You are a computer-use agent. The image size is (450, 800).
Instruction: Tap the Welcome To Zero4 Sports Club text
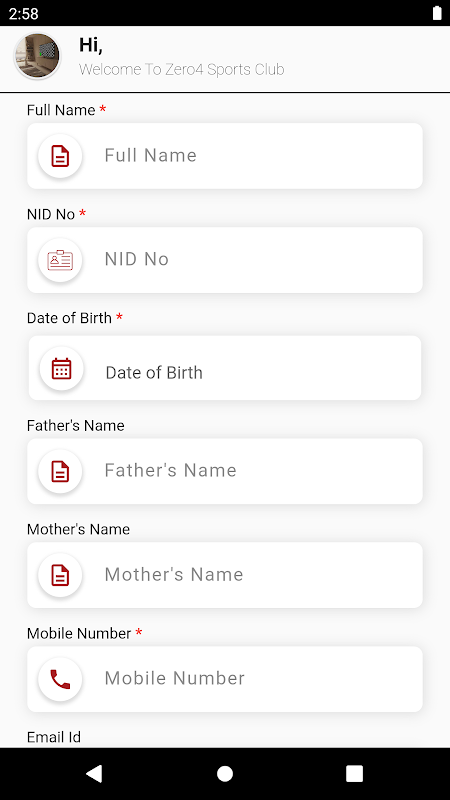pos(182,69)
